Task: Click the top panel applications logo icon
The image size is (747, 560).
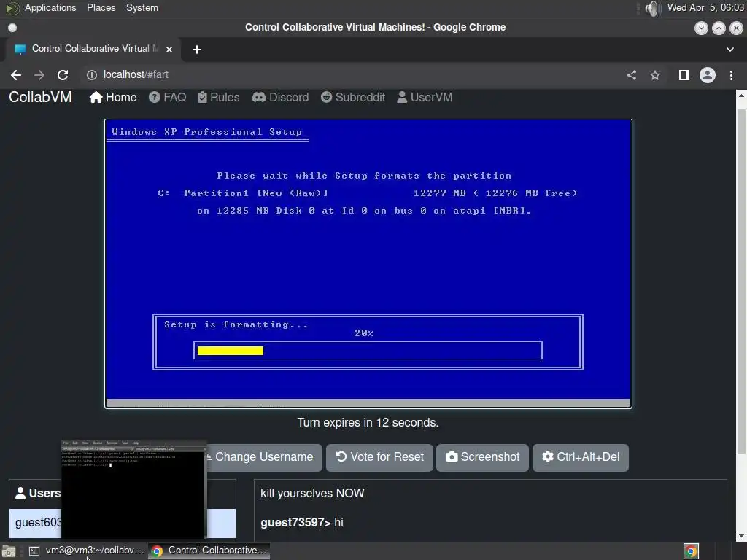Action: [x=12, y=8]
